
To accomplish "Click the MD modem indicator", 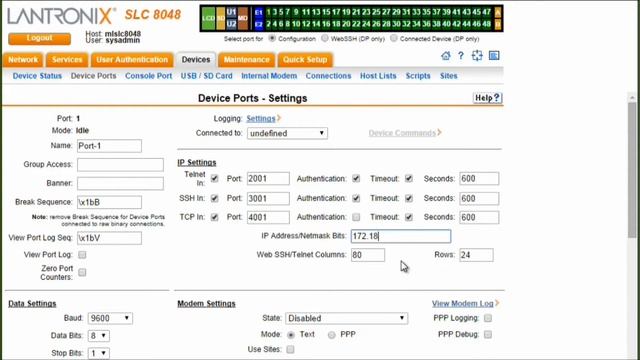I will (x=243, y=18).
